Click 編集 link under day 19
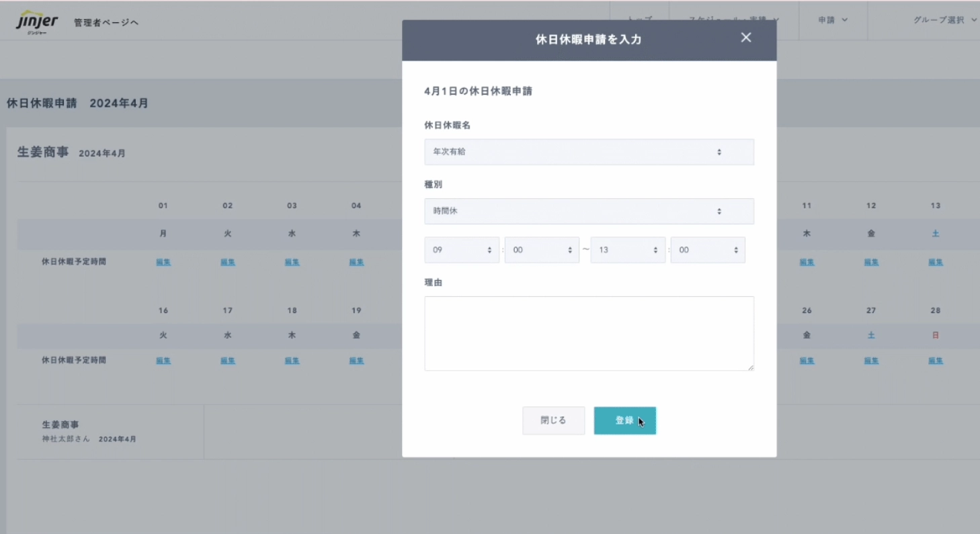 [356, 361]
